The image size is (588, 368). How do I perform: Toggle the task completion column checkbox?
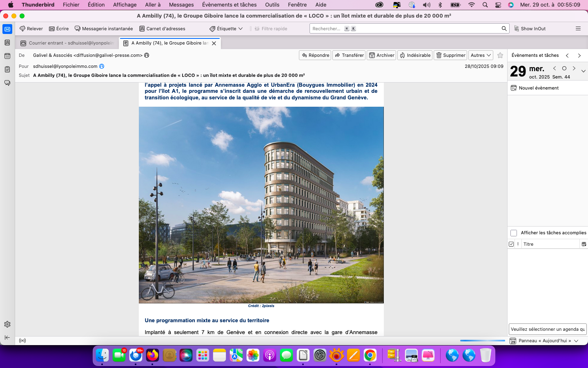tap(511, 244)
